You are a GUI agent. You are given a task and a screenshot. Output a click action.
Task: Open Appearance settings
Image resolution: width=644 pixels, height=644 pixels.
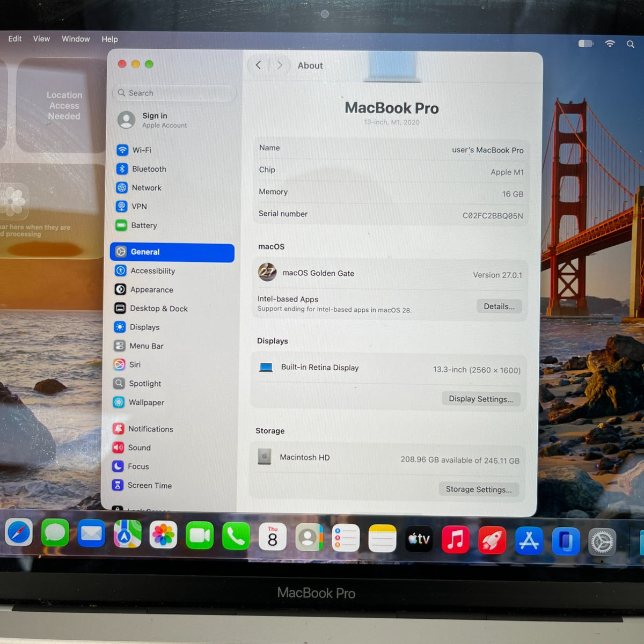click(x=172, y=290)
